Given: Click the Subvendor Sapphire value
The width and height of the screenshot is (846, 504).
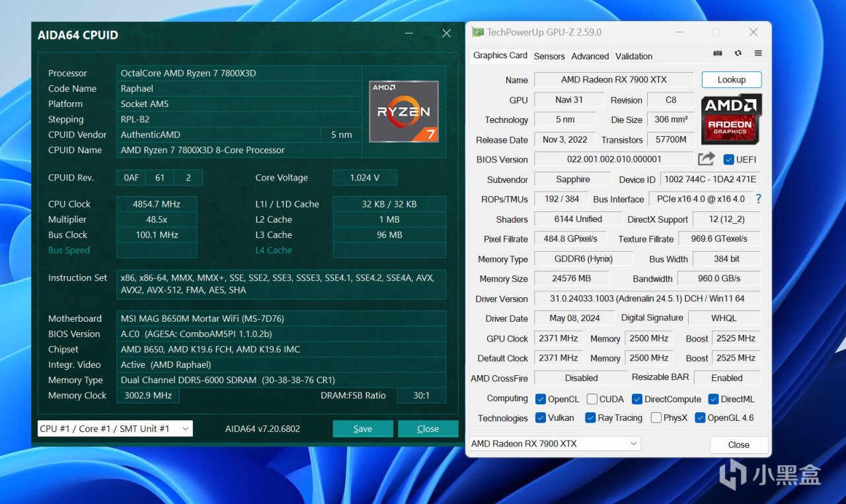Looking at the screenshot, I should click(x=573, y=179).
